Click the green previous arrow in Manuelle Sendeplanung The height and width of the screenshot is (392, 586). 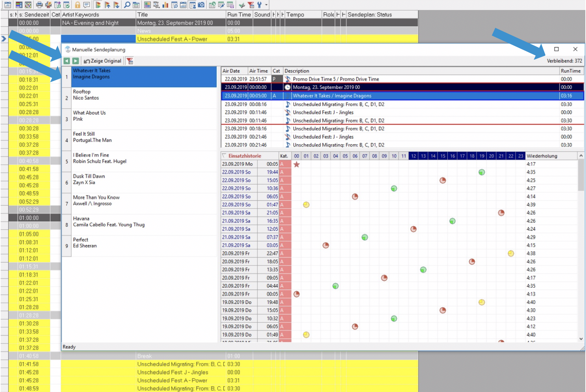pyautogui.click(x=66, y=61)
